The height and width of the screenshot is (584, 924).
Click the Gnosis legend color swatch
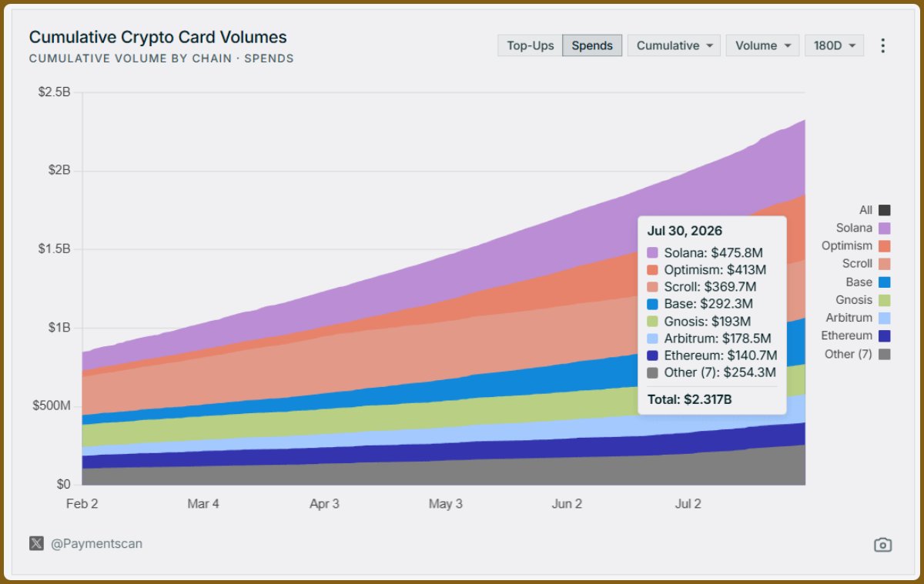tap(884, 300)
